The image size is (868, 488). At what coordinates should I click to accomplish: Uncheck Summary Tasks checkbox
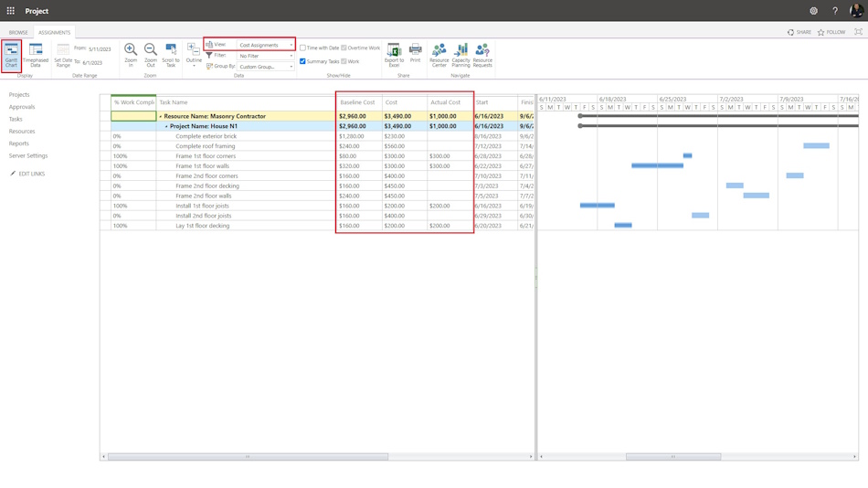[x=302, y=61]
